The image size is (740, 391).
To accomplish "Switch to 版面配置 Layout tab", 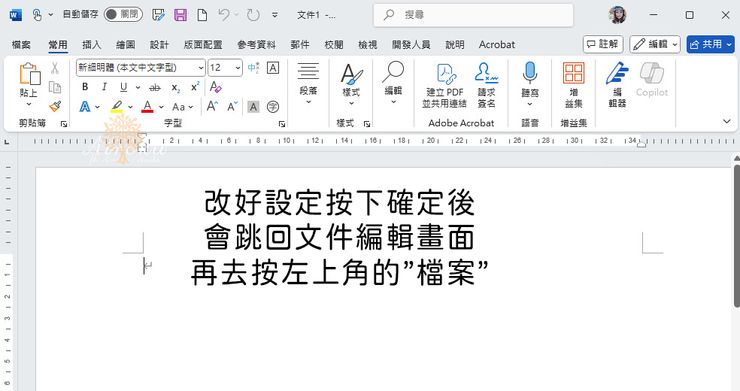I will pos(203,45).
